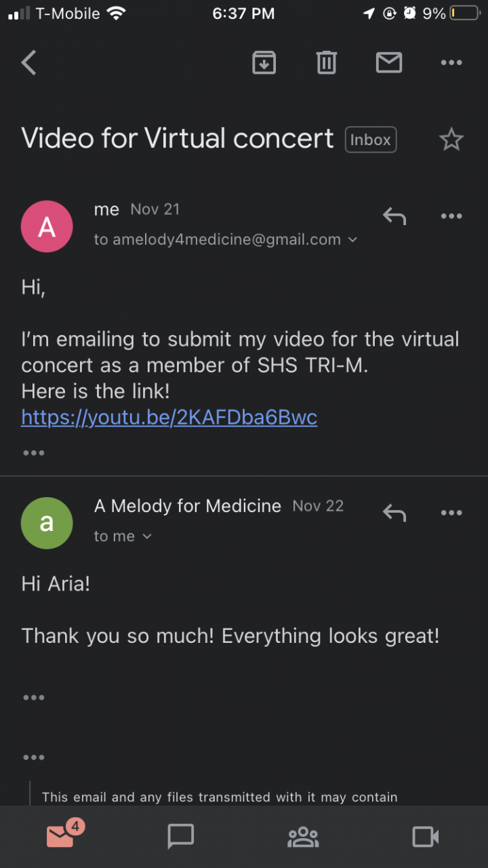This screenshot has height=868, width=488.
Task: Delete the email with trash icon
Action: pos(326,63)
